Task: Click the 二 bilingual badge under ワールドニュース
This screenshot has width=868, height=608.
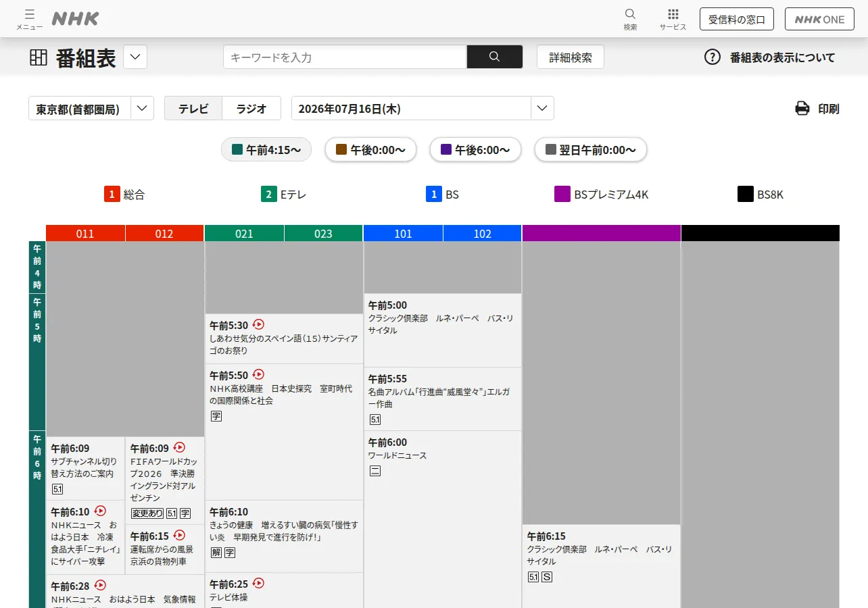Action: point(375,471)
